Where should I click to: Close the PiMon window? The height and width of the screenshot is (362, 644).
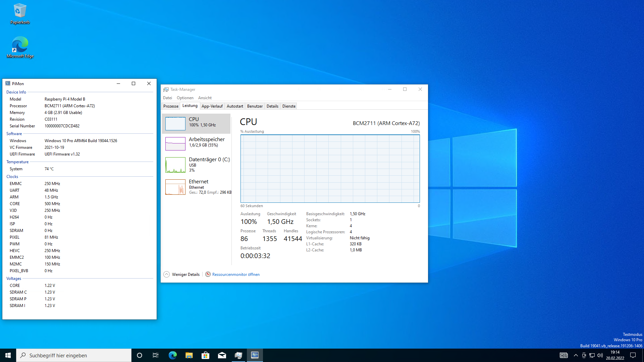(x=149, y=83)
